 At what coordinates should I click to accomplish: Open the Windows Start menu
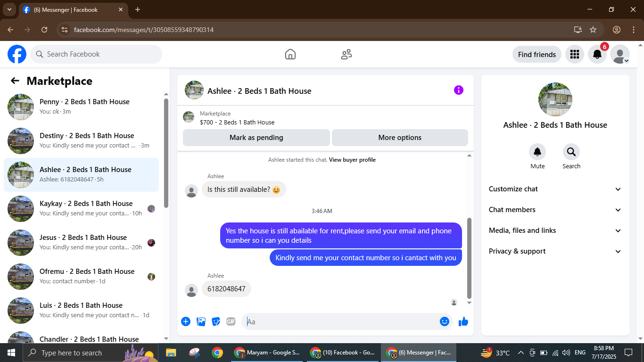[11, 353]
